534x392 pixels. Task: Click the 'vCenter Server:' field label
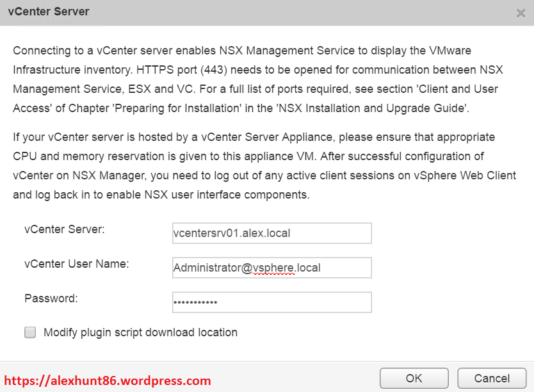pos(65,229)
